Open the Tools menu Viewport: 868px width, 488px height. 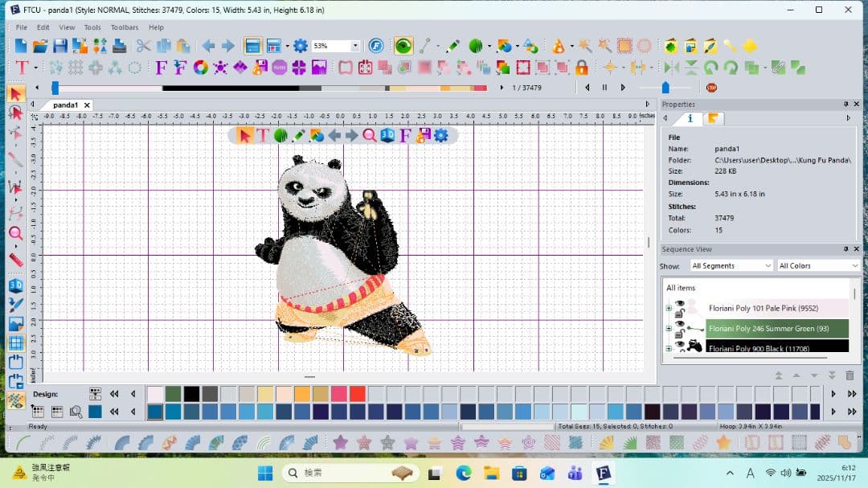click(x=92, y=27)
